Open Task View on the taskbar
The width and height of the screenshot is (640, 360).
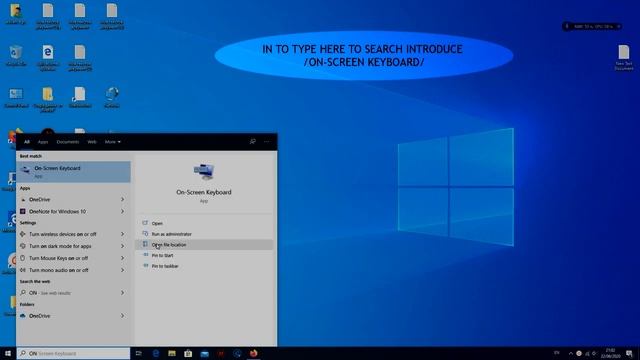(139, 353)
